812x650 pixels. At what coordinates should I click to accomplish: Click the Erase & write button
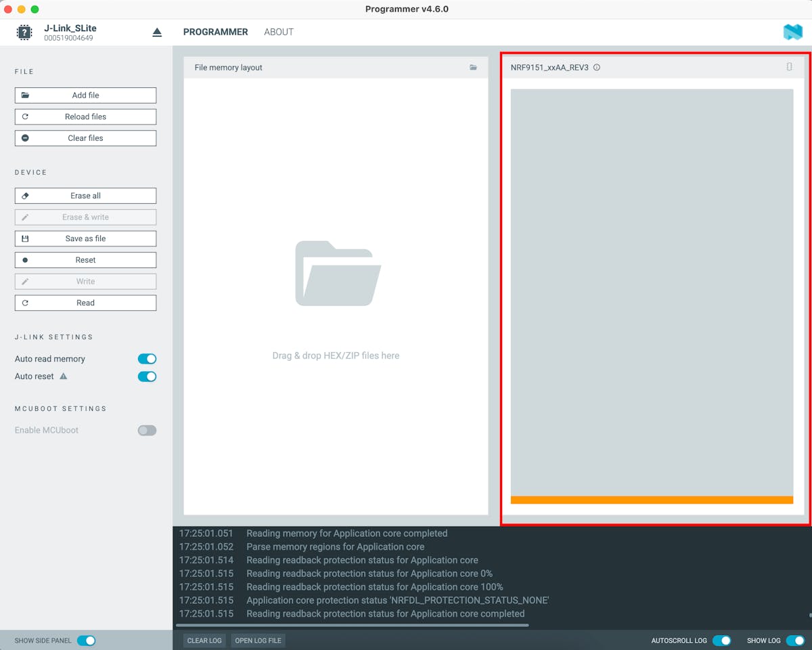pyautogui.click(x=85, y=217)
